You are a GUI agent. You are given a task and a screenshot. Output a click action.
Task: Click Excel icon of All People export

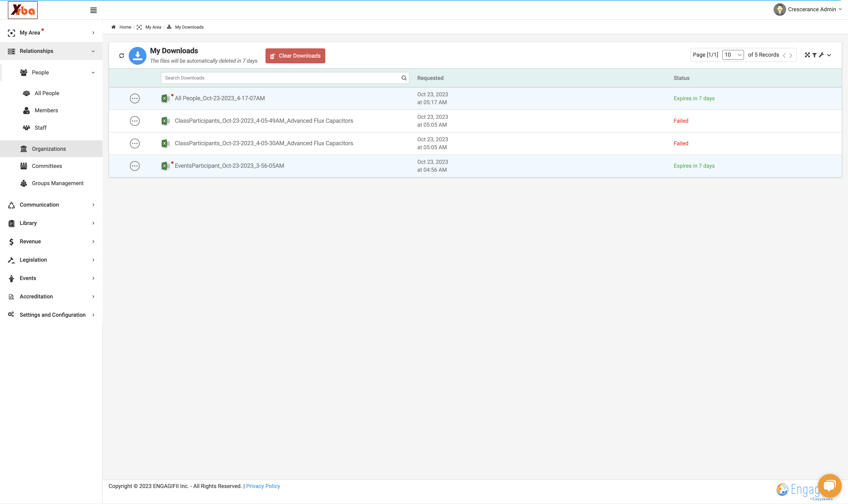(x=165, y=98)
